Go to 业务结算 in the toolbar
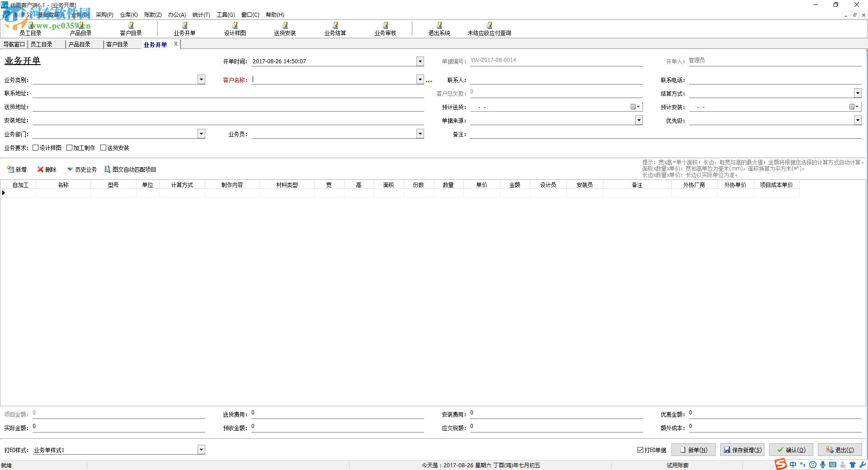868x470 pixels. click(x=335, y=29)
